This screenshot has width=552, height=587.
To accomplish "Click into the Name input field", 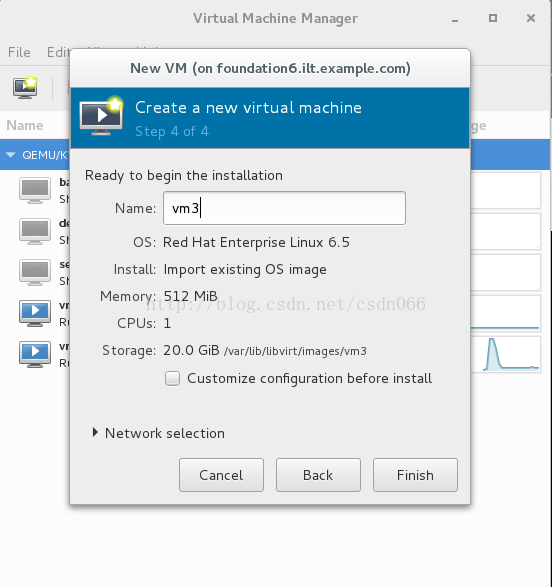I will [284, 208].
